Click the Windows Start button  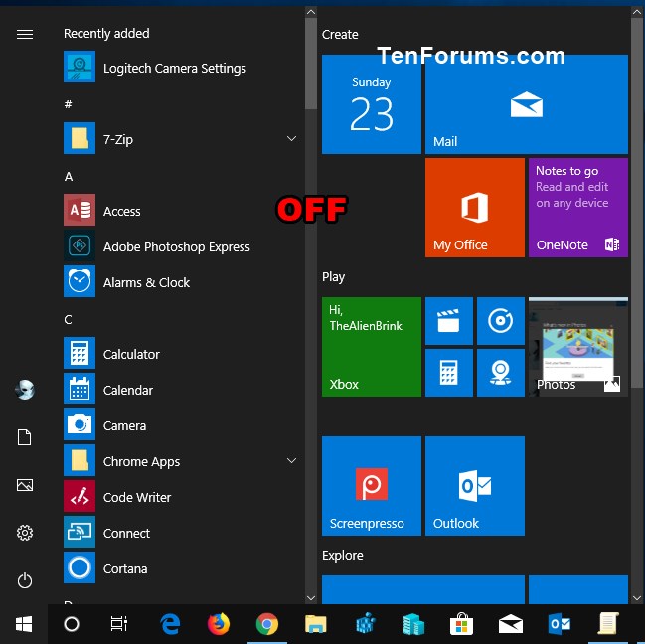[x=24, y=624]
